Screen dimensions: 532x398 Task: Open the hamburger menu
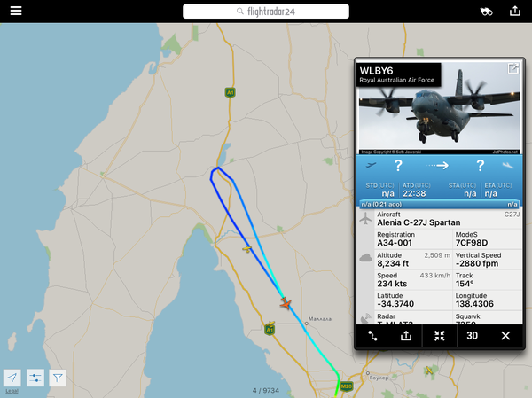[x=16, y=11]
